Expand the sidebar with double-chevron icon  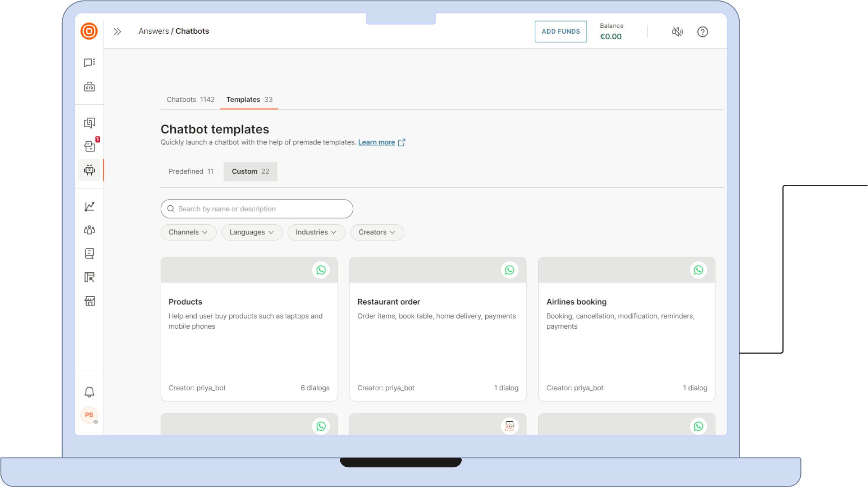tap(117, 32)
